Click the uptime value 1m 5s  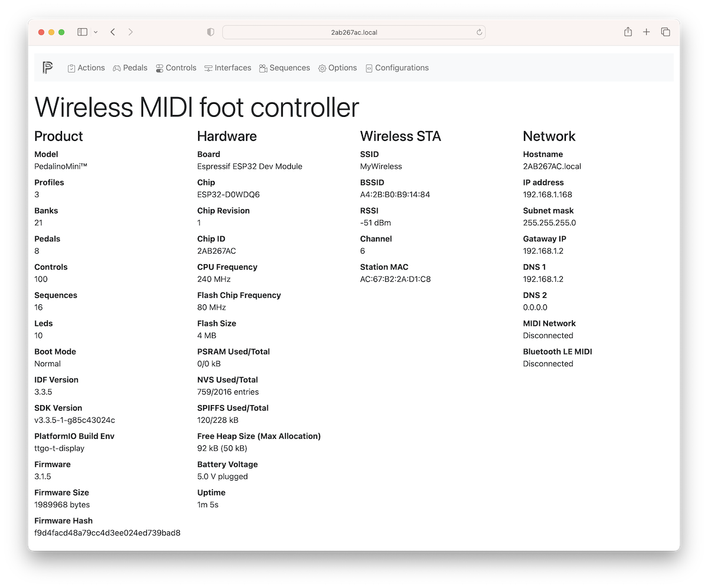tap(208, 505)
